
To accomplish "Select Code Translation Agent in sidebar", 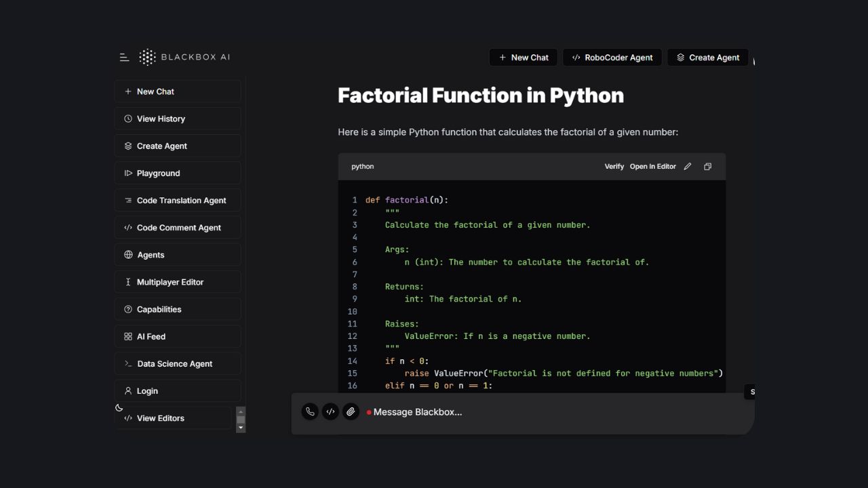I will pyautogui.click(x=178, y=200).
